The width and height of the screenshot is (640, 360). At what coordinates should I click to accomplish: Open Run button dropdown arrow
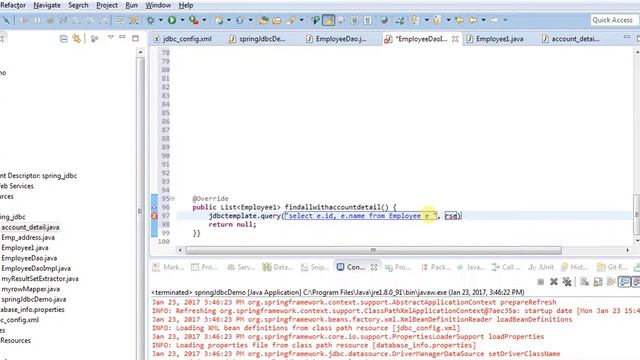pos(182,20)
